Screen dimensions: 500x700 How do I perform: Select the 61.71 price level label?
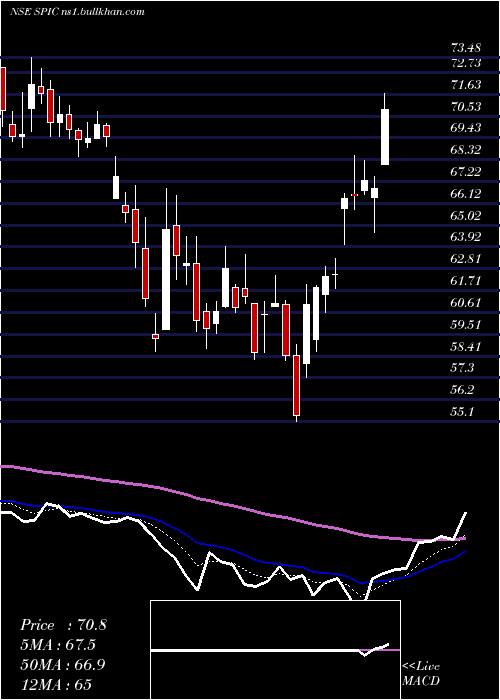tap(466, 280)
